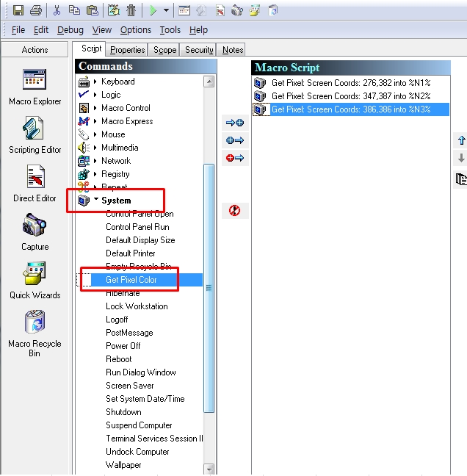
Task: Select the Lock Workstation command
Action: pos(137,306)
